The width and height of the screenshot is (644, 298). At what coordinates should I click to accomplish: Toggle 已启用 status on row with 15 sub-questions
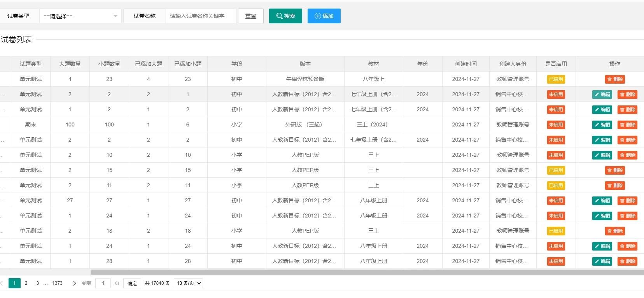click(556, 170)
